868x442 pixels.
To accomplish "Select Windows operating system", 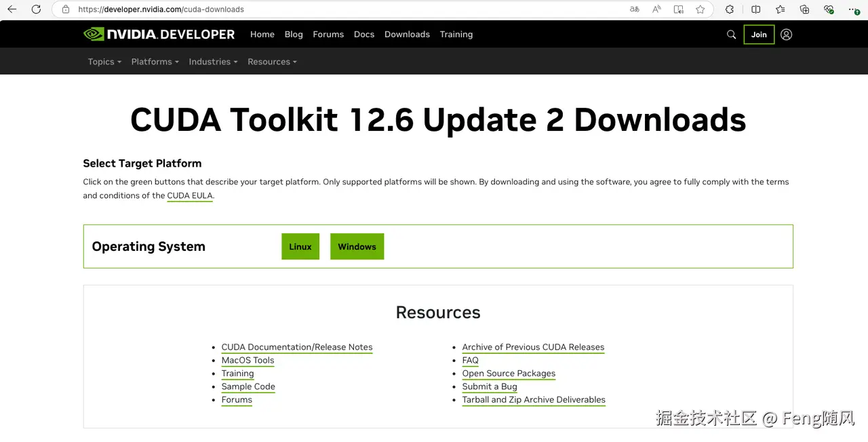I will pos(357,247).
